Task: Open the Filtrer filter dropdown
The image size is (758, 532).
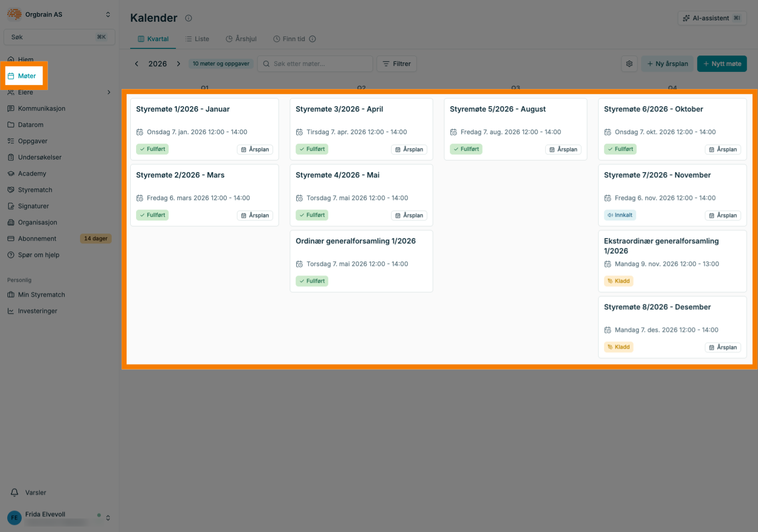Action: 396,64
